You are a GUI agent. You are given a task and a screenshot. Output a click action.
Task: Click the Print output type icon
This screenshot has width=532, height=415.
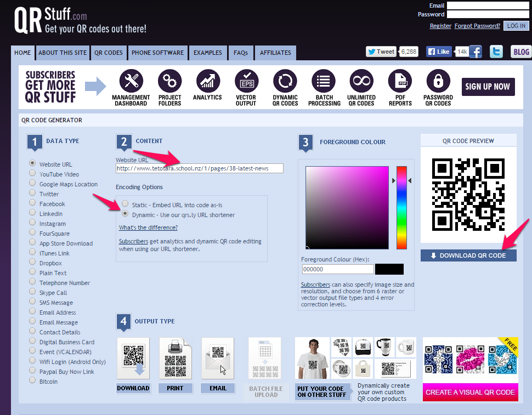click(176, 358)
